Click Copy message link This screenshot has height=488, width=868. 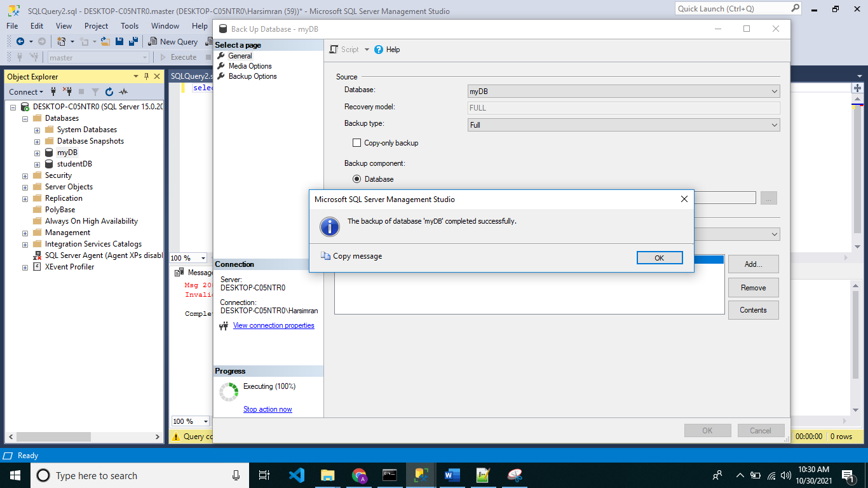pos(351,256)
